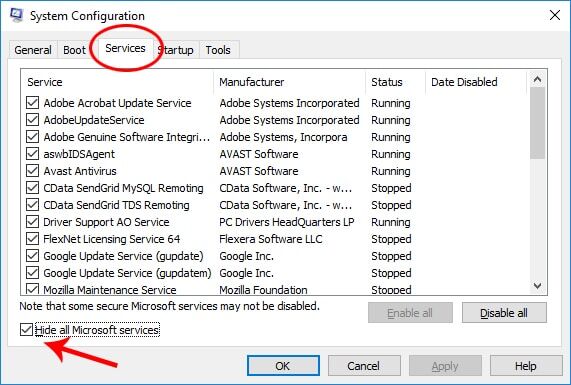Switch to the General tab

pyautogui.click(x=33, y=50)
